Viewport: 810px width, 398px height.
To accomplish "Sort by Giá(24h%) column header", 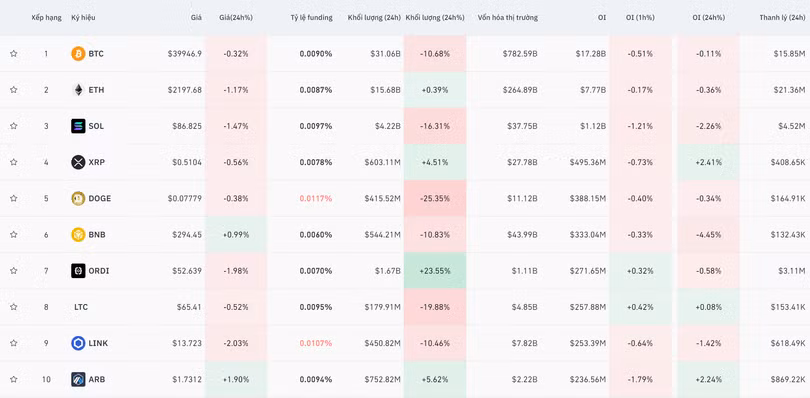I will tap(236, 18).
